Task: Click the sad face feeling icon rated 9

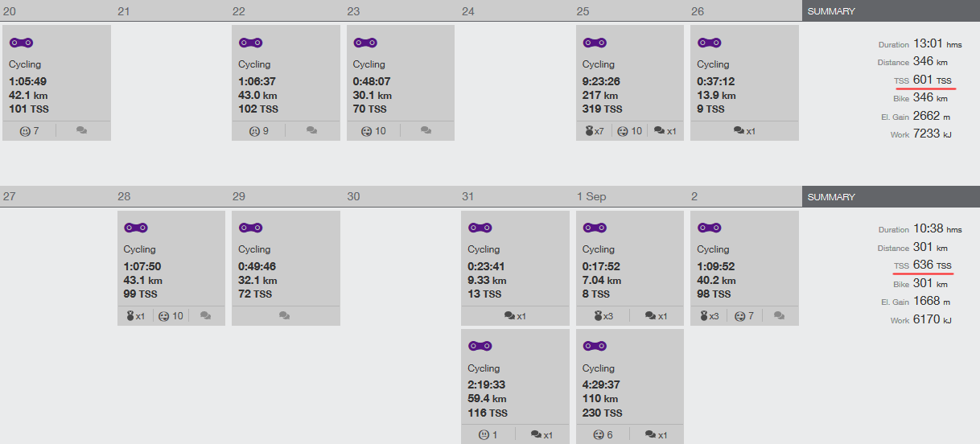Action: [x=254, y=131]
